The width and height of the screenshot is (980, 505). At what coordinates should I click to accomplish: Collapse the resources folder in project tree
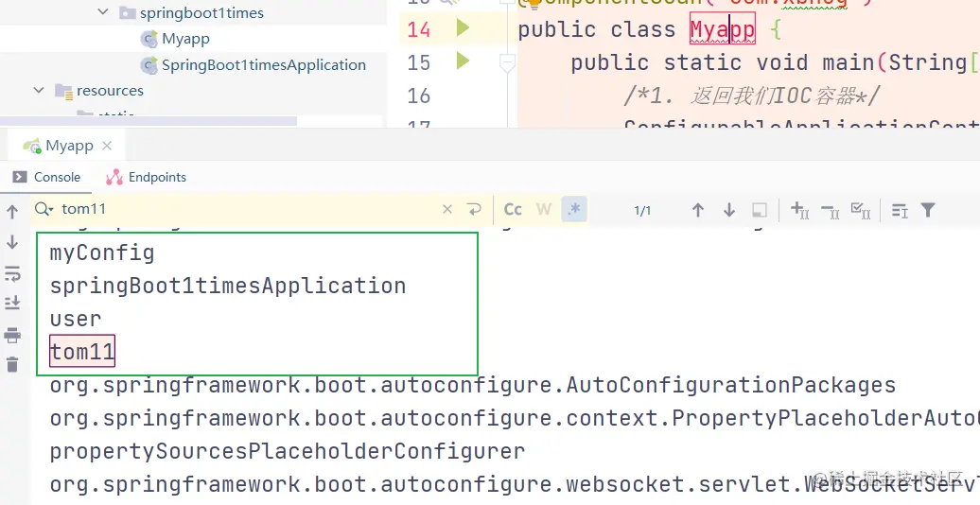(39, 90)
